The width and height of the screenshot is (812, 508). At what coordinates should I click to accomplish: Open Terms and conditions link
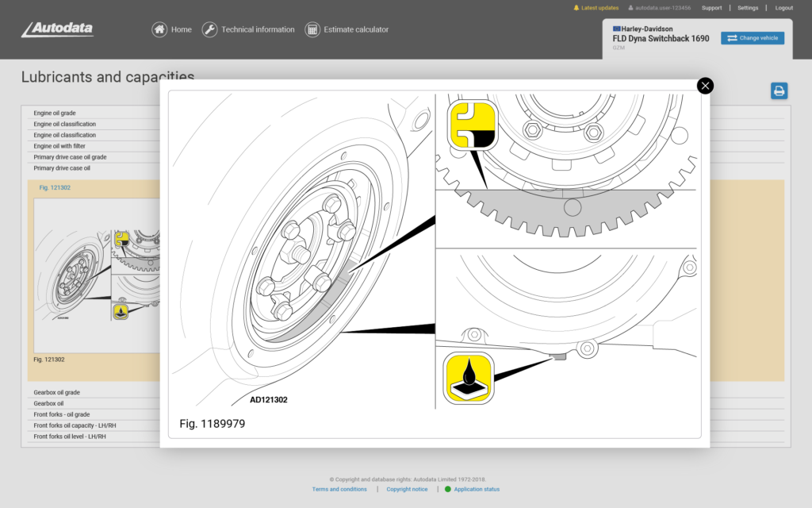click(339, 489)
